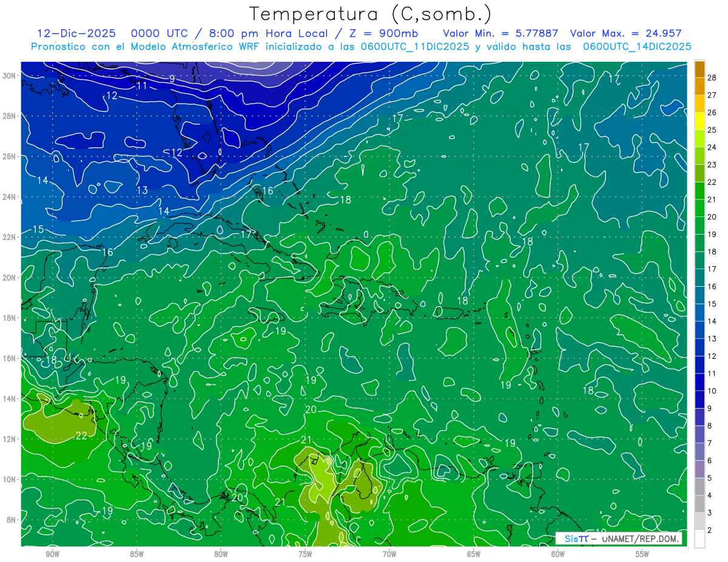This screenshot has height=562, width=728.
Task: Click the valid-until time '0600UTC_14DIC2025'
Action: (637, 46)
